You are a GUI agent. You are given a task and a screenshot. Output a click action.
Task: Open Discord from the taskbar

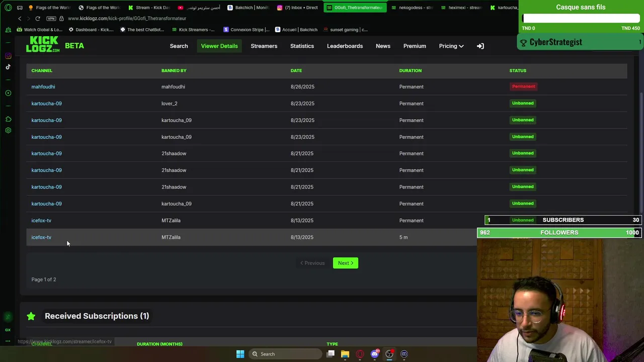pos(374,354)
